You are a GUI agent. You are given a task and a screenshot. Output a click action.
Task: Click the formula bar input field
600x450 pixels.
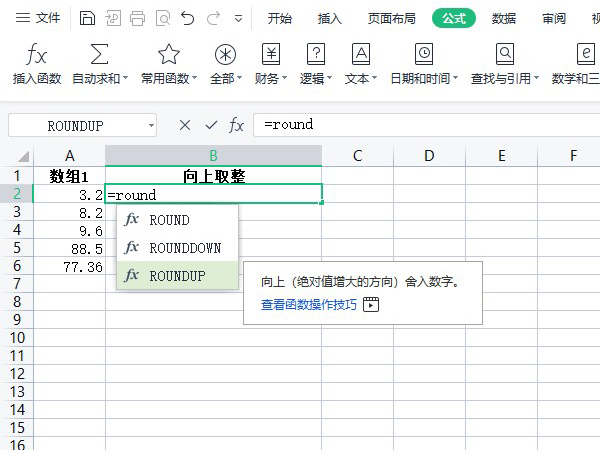(x=420, y=125)
